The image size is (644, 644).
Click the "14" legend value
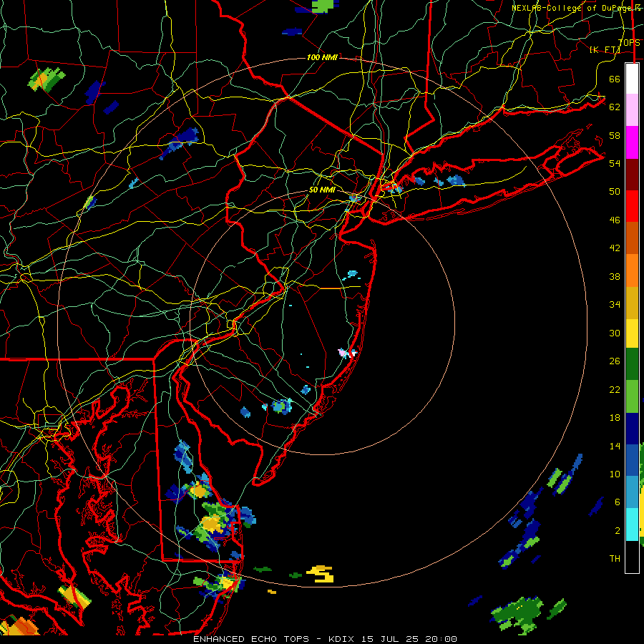click(x=615, y=446)
